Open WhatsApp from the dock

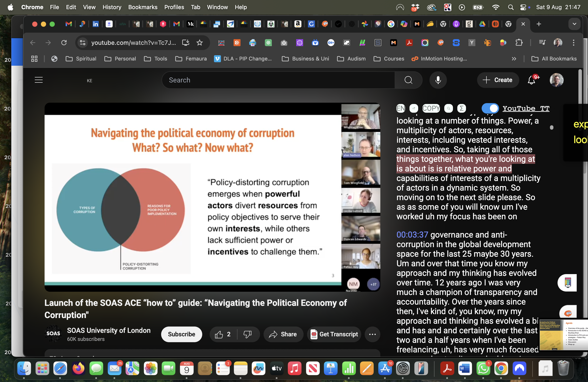483,369
